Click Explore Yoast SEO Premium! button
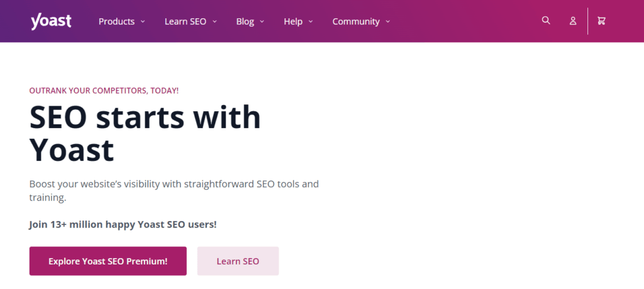644x289 pixels. tap(108, 261)
